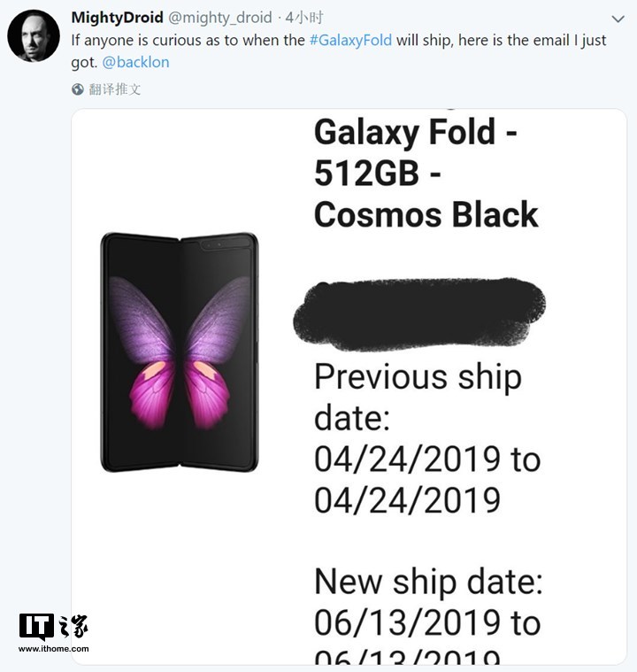Visit the www.ithome.com watermark link

(53, 649)
